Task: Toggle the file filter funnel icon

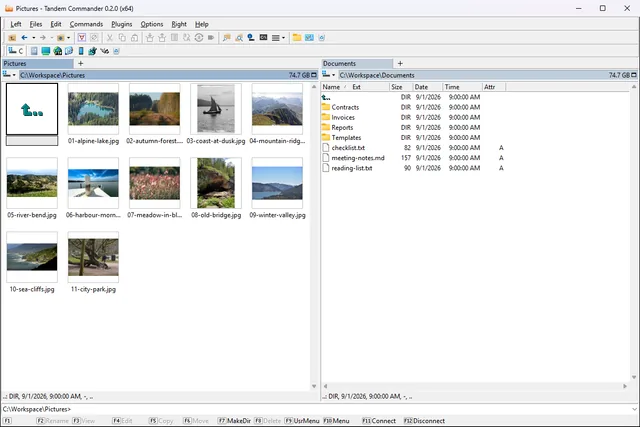Action: [82, 38]
